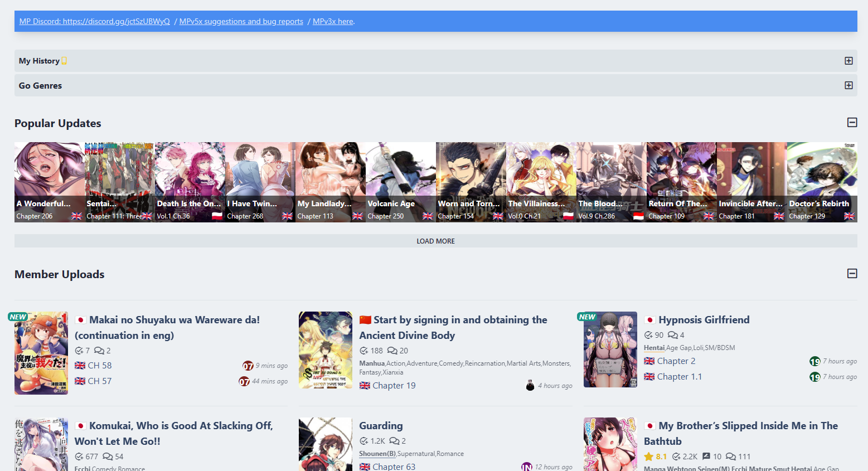Expand the My History panel
The height and width of the screenshot is (471, 868).
pyautogui.click(x=848, y=61)
